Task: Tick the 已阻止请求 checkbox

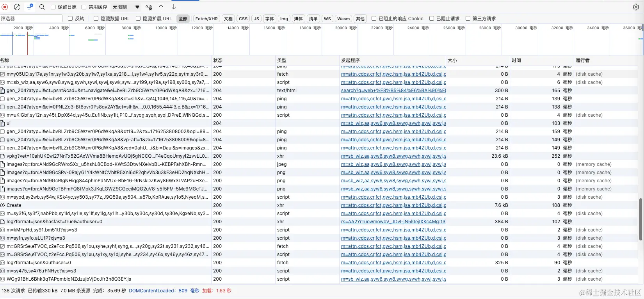Action: pyautogui.click(x=432, y=18)
